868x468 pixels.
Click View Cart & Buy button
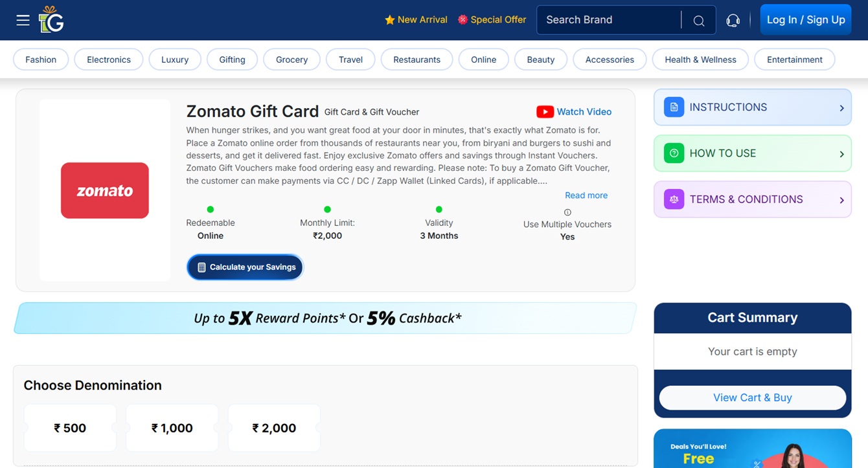[x=753, y=397]
